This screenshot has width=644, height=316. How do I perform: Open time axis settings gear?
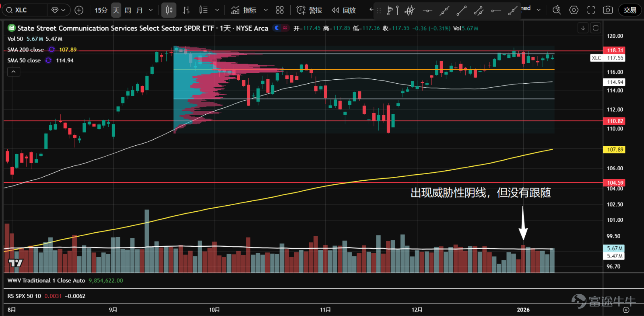pos(626,310)
